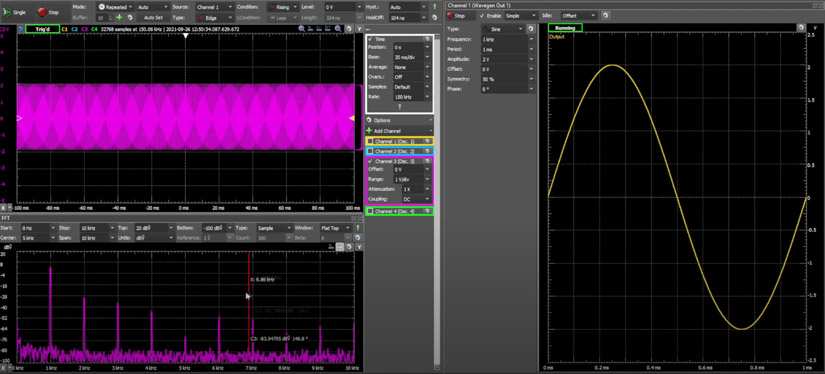
Task: Click the Channel 3 settings gear icon
Action: coord(427,161)
